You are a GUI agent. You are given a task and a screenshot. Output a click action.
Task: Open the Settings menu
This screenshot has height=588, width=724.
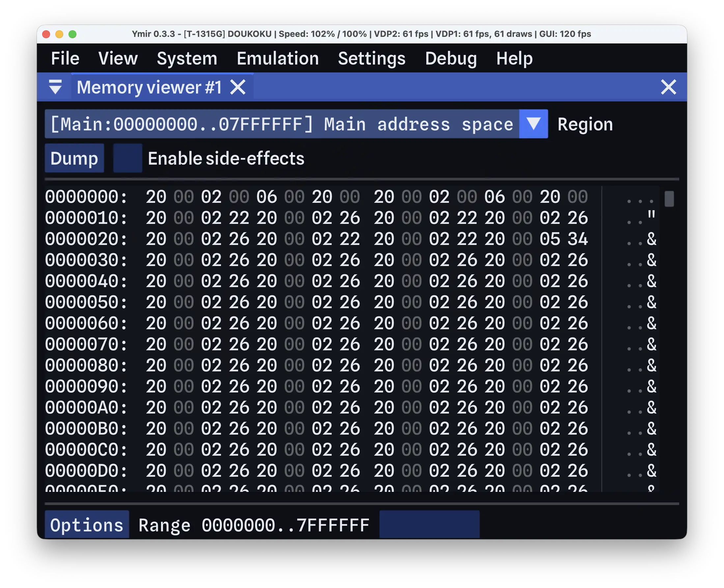coord(372,58)
